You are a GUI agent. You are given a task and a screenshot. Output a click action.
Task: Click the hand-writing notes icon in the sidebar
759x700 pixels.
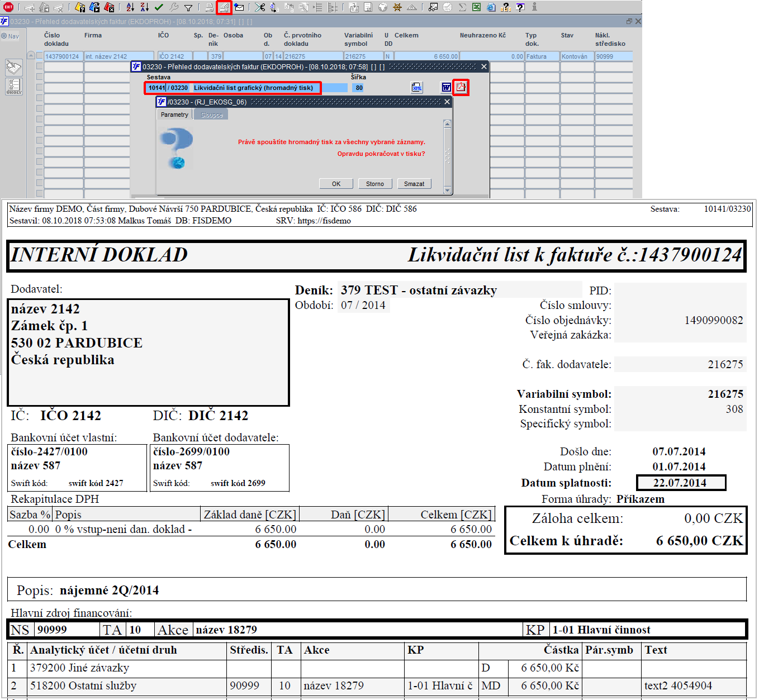point(14,68)
